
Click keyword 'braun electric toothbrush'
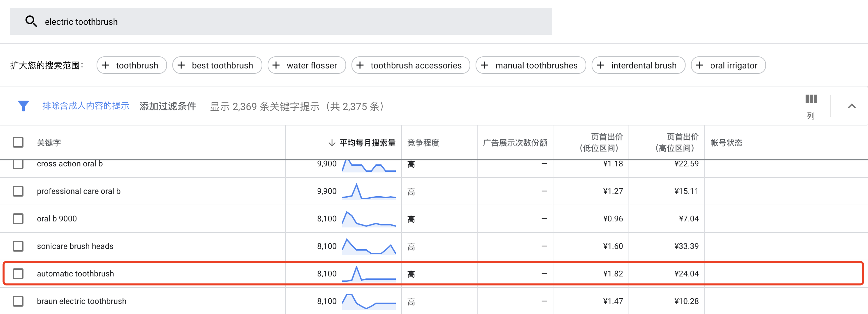(x=82, y=301)
